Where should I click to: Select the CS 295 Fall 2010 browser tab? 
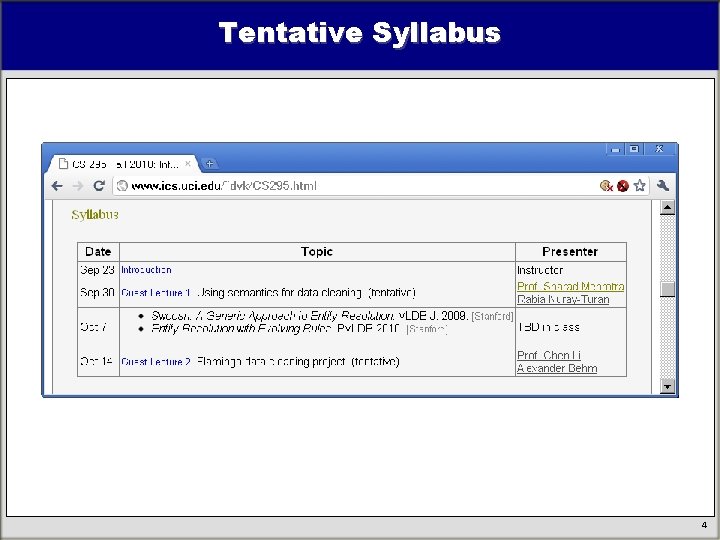[124, 164]
